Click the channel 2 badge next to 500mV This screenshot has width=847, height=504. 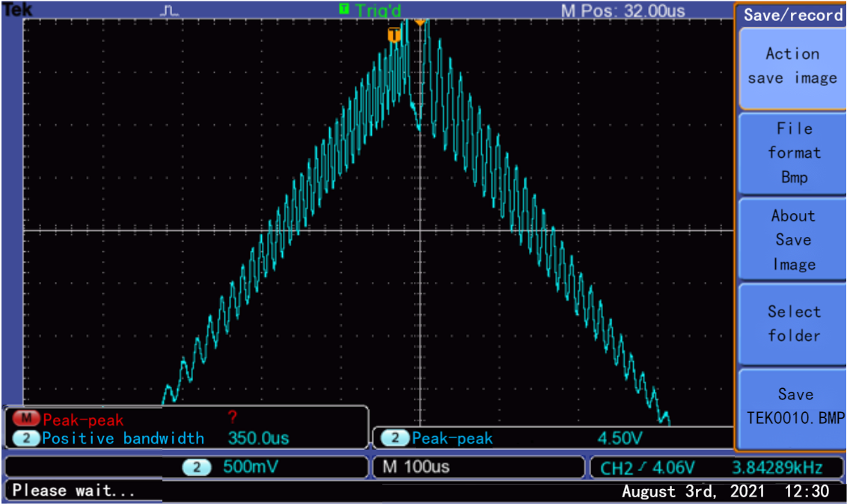[x=197, y=467]
